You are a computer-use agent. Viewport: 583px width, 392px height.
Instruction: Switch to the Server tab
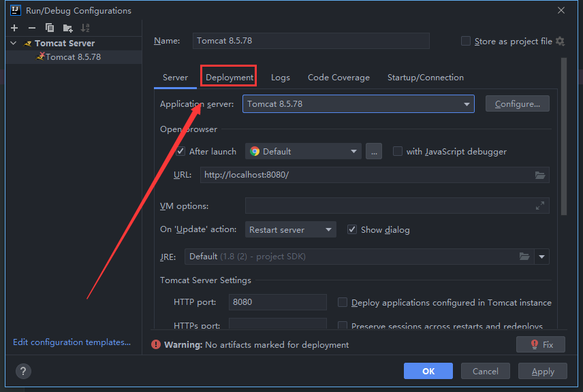point(175,78)
